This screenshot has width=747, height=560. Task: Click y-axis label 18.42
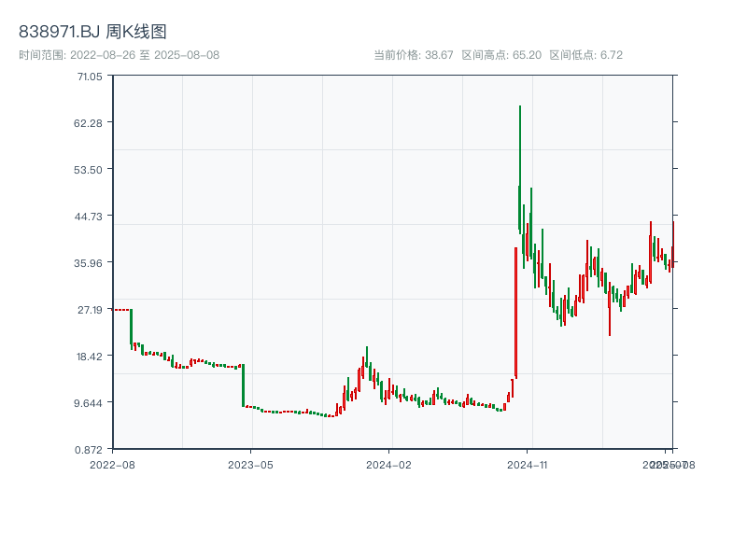pyautogui.click(x=90, y=357)
